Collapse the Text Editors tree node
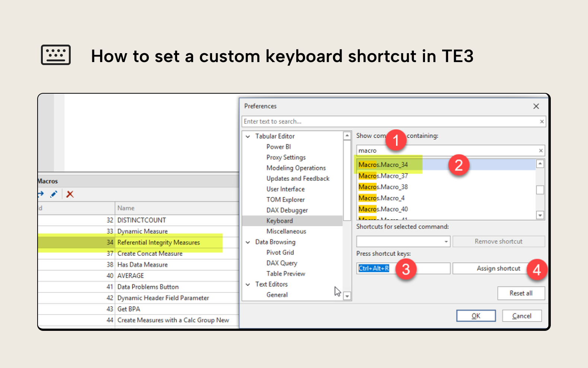Viewport: 588px width, 368px height. (248, 284)
